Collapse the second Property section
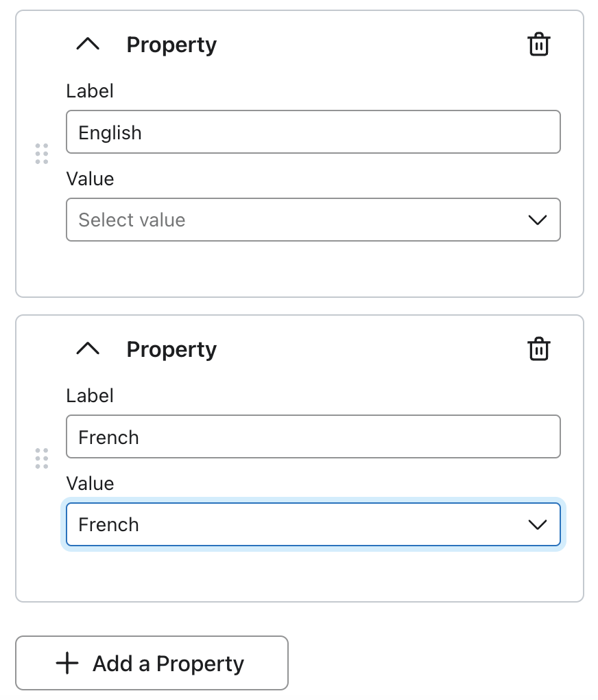 87,348
